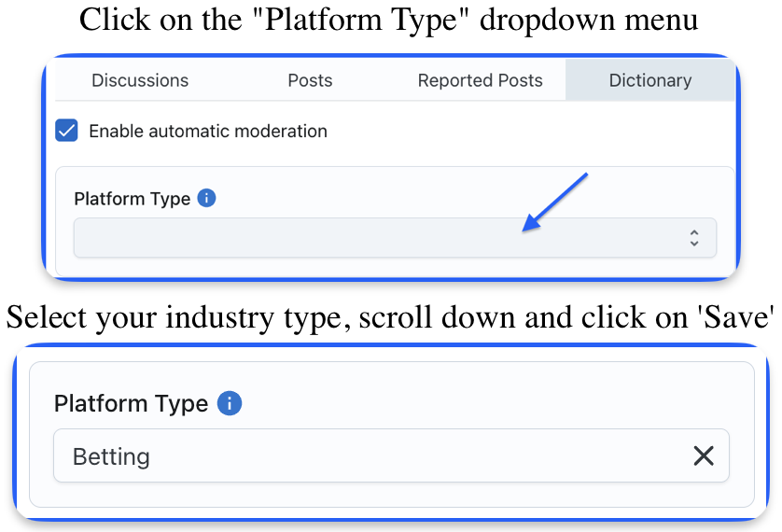Click the heading about the Platform Type dropdown menu

388,20
